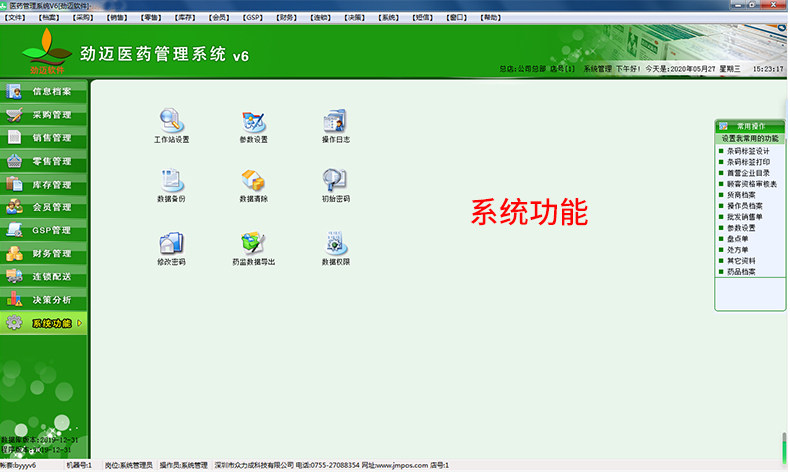Select 库存管理 in the left sidebar
The width and height of the screenshot is (790, 472).
(x=43, y=184)
